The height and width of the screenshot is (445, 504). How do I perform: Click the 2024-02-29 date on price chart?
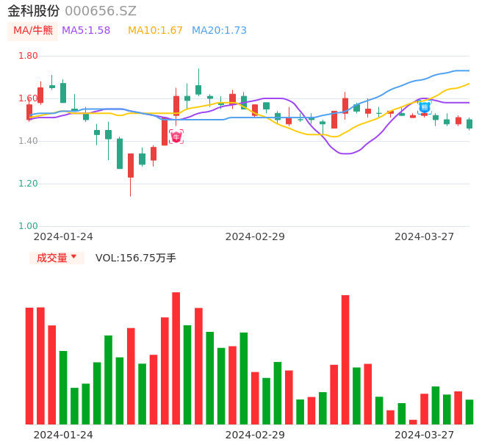click(x=255, y=236)
